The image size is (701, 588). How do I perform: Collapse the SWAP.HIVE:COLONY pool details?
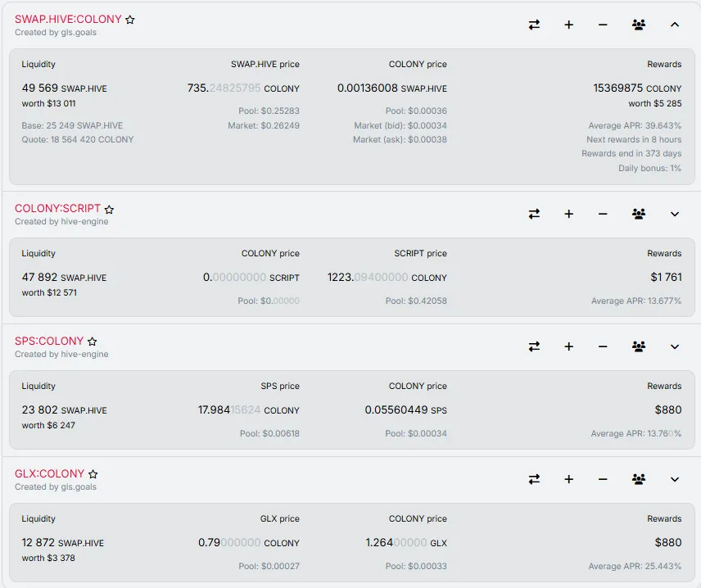pyautogui.click(x=675, y=25)
